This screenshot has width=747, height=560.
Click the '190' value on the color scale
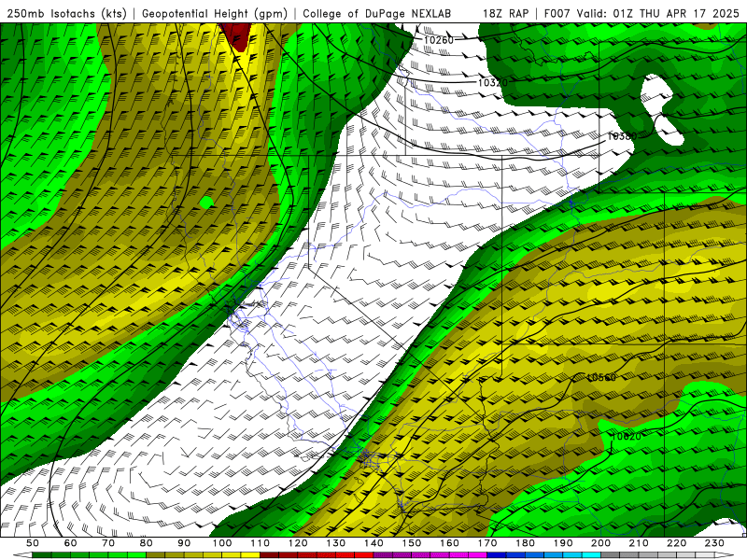563,543
